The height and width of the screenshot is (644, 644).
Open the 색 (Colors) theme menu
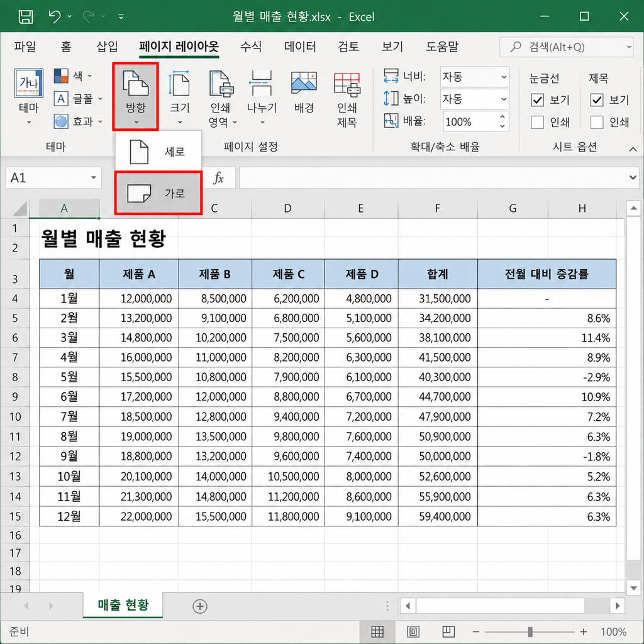coord(73,75)
